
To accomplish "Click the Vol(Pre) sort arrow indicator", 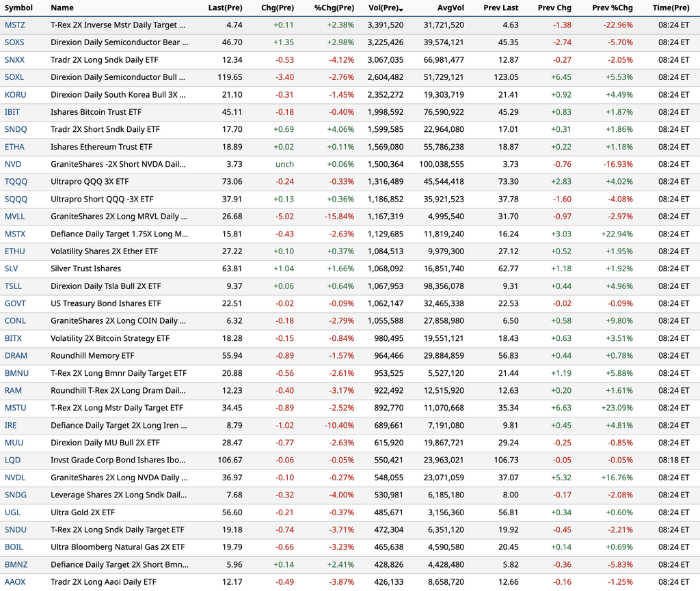I will click(x=401, y=10).
